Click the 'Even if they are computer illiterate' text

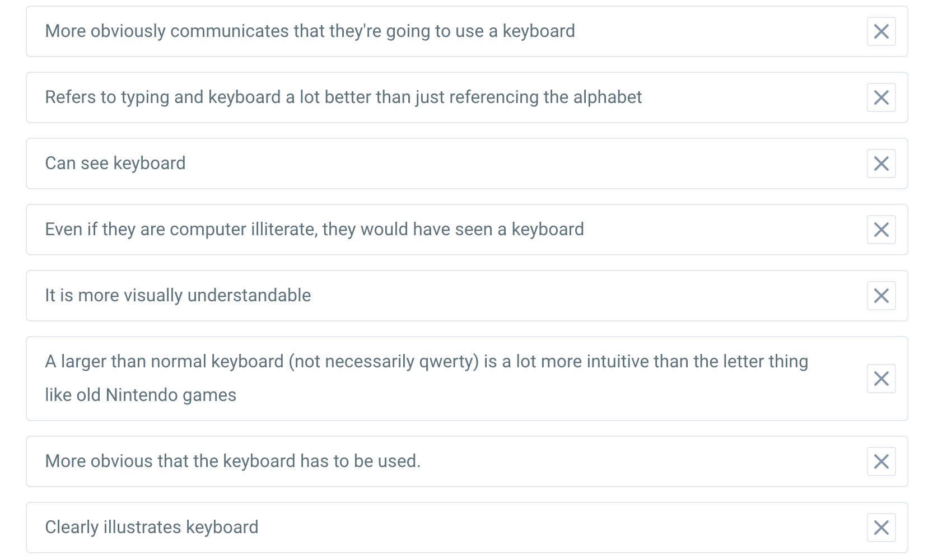[314, 229]
